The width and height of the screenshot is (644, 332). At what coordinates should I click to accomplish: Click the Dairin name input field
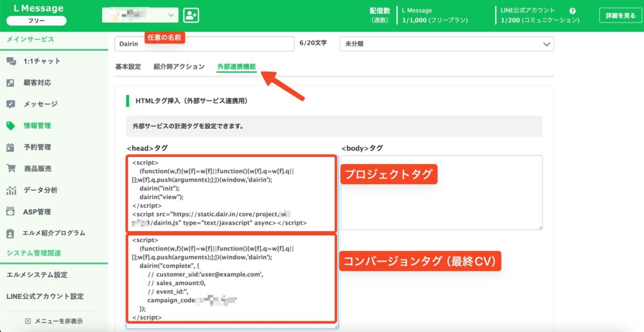pos(204,44)
